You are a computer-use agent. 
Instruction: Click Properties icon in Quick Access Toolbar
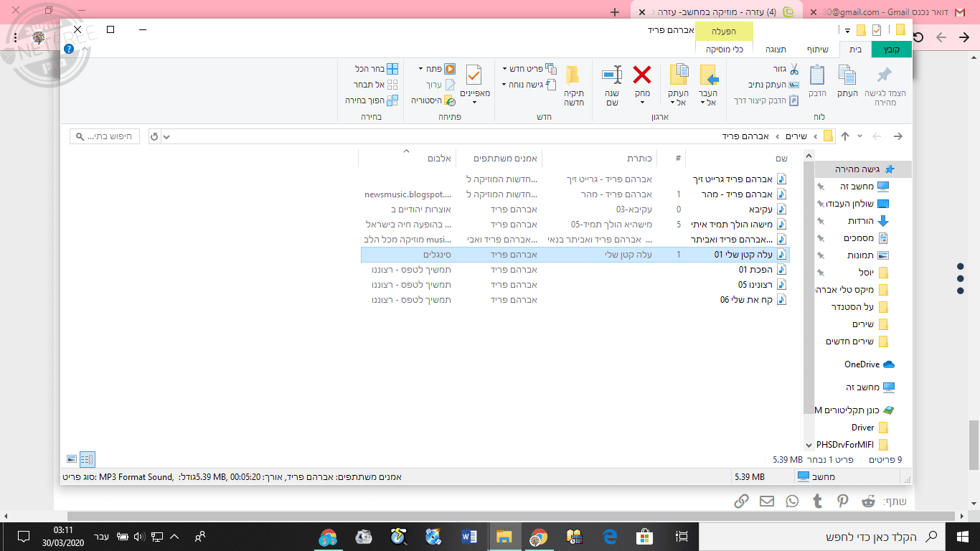pyautogui.click(x=877, y=30)
